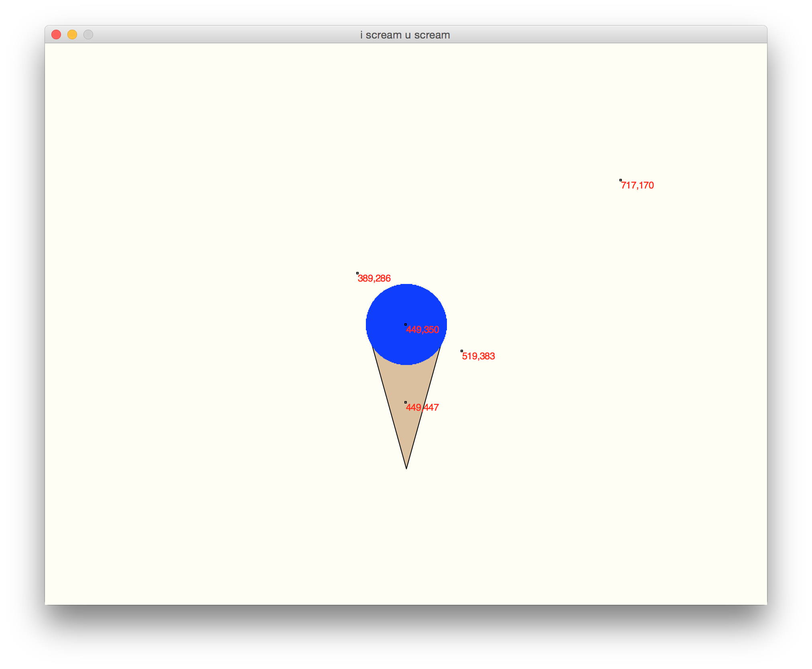Click the coordinate label 717,170
812x669 pixels.
637,185
